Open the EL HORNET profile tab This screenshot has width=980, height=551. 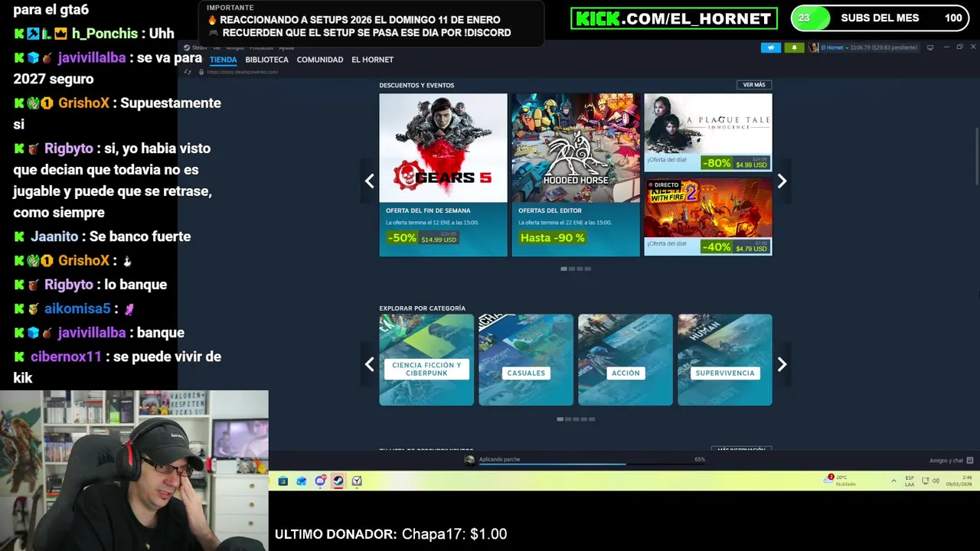pos(372,60)
